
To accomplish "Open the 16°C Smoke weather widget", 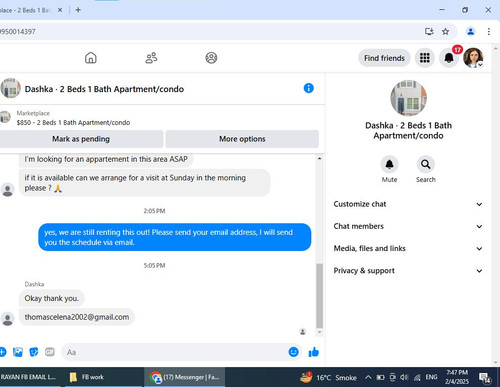I will click(x=328, y=377).
